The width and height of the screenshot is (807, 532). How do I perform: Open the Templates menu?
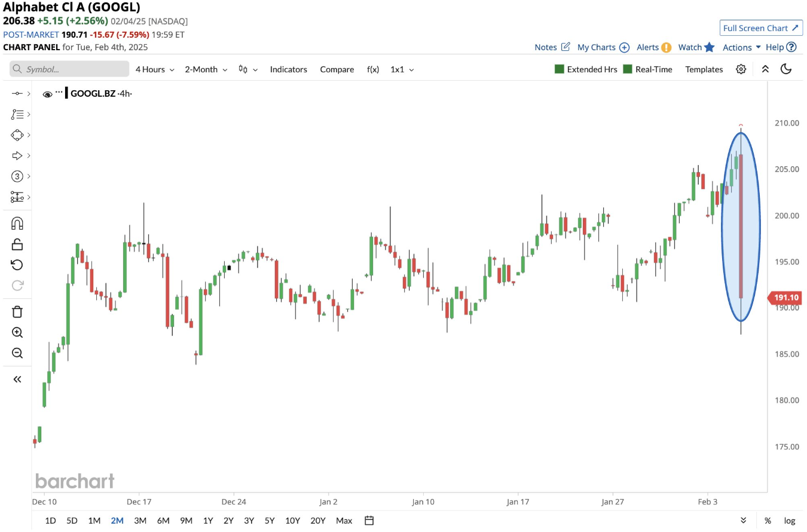704,69
